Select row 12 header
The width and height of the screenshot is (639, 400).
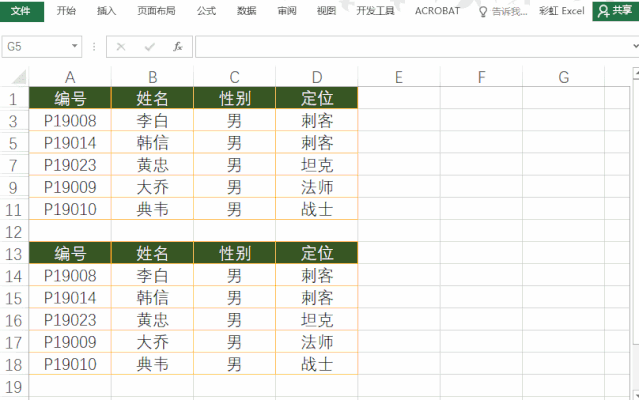(x=13, y=231)
